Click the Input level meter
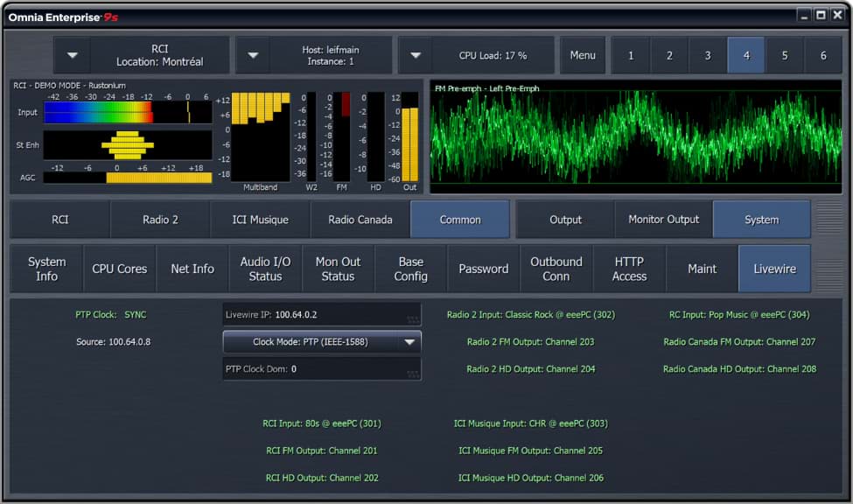The height and width of the screenshot is (504, 853). [128, 113]
